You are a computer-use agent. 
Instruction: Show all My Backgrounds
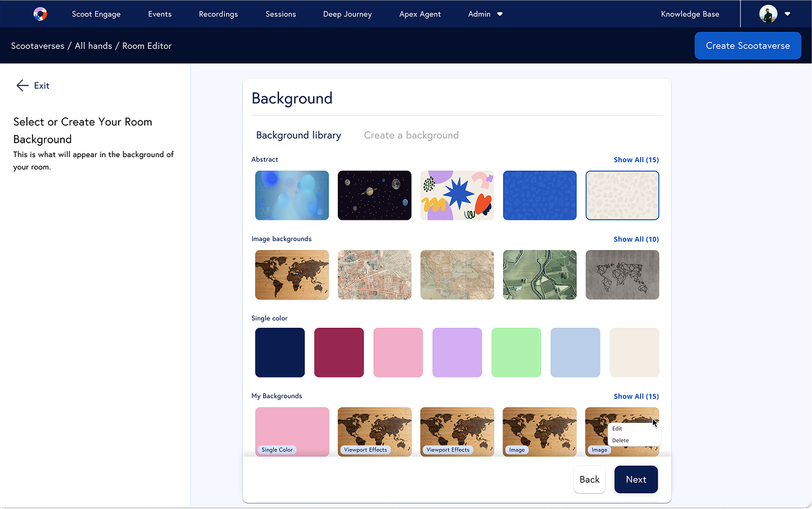coord(636,396)
